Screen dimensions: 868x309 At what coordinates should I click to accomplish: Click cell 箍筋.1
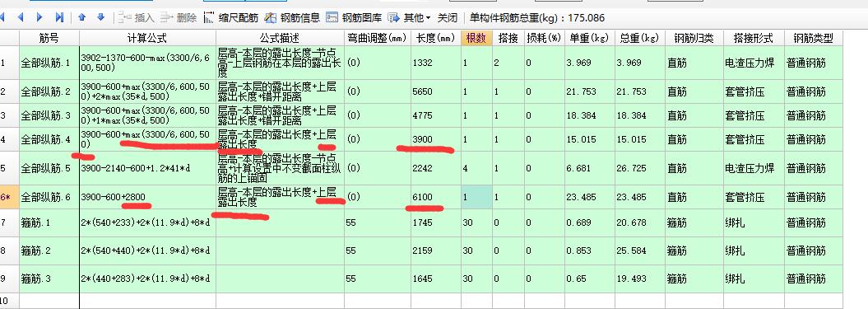tap(49, 223)
